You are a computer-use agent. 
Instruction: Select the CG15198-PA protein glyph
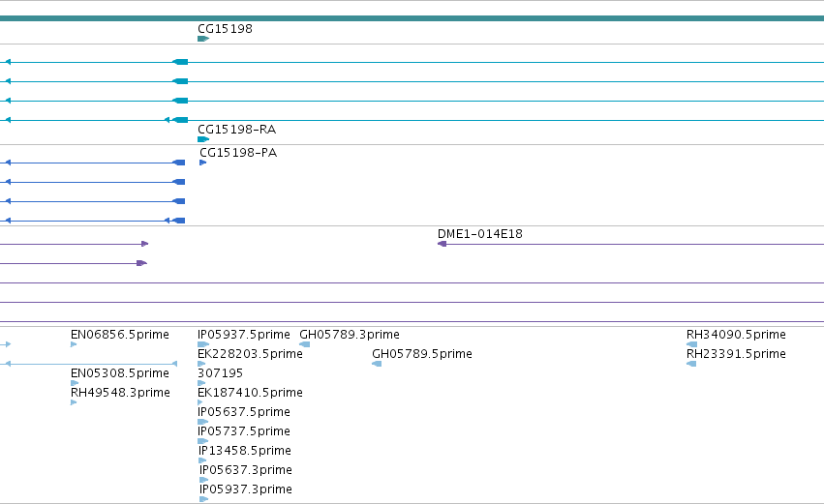[202, 163]
